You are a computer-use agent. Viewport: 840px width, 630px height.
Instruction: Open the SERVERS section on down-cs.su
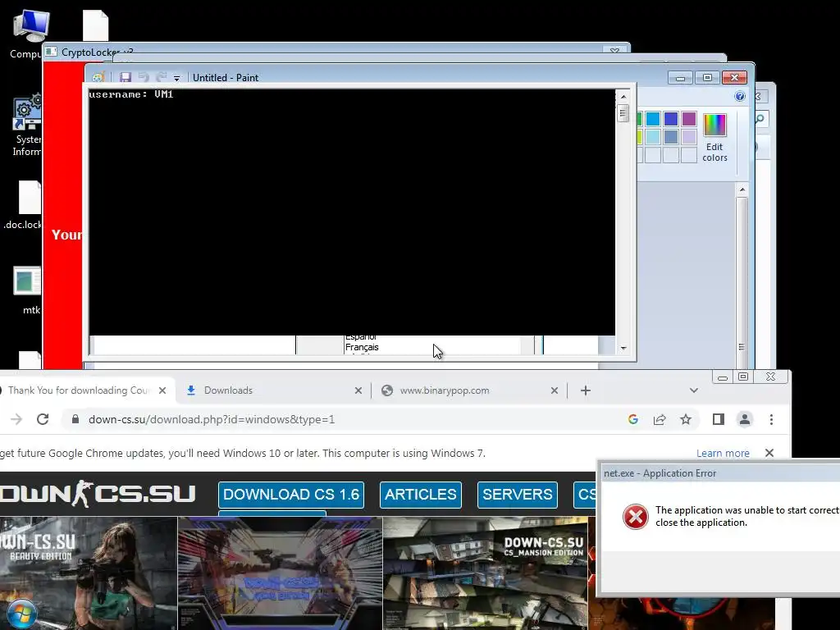518,495
